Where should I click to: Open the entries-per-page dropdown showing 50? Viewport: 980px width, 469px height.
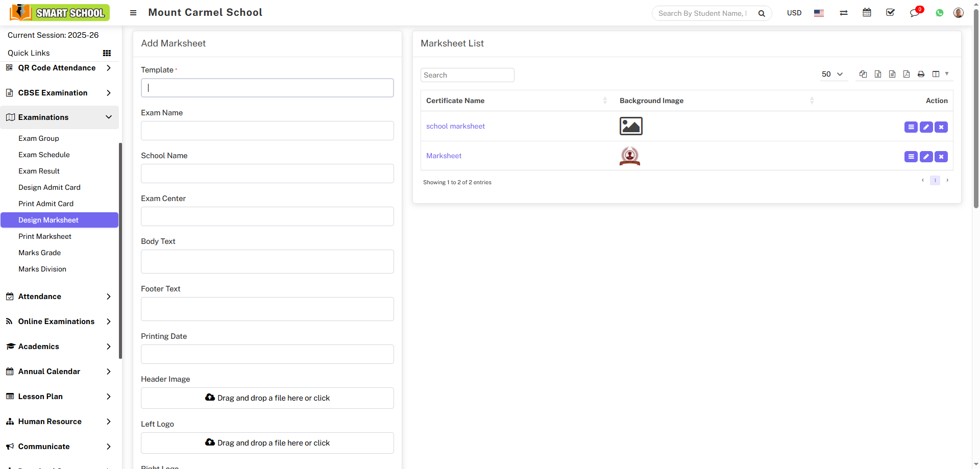point(833,74)
